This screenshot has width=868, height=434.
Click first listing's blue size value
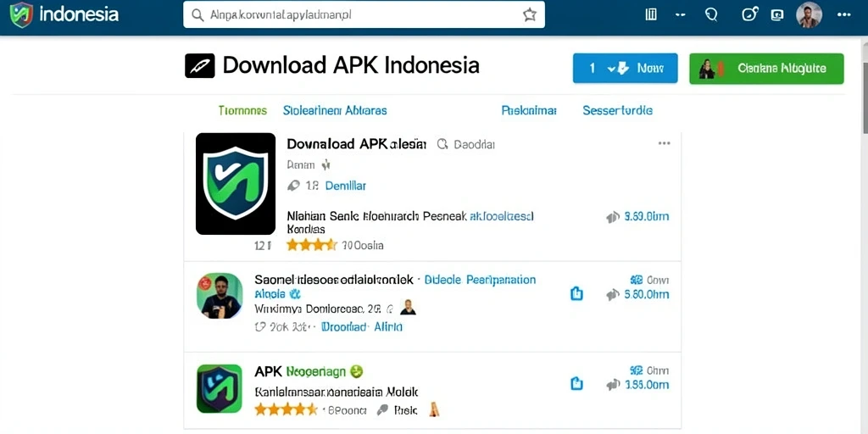pyautogui.click(x=646, y=216)
